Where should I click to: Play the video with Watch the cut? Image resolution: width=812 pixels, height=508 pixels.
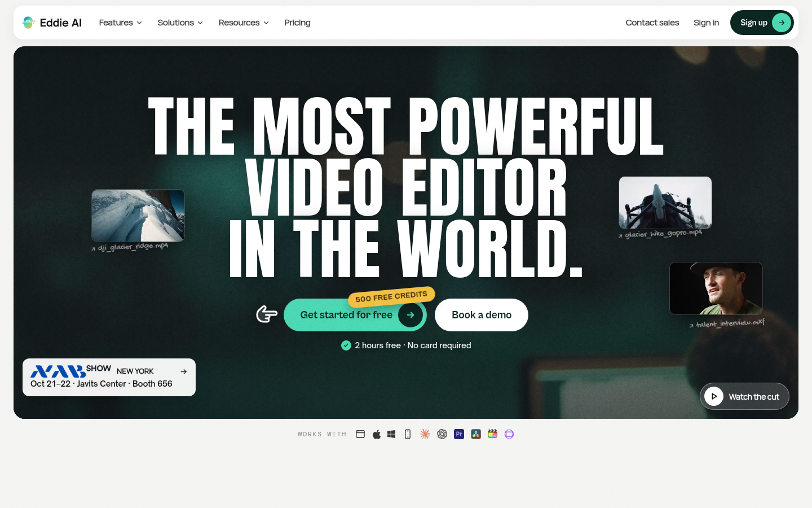(744, 397)
